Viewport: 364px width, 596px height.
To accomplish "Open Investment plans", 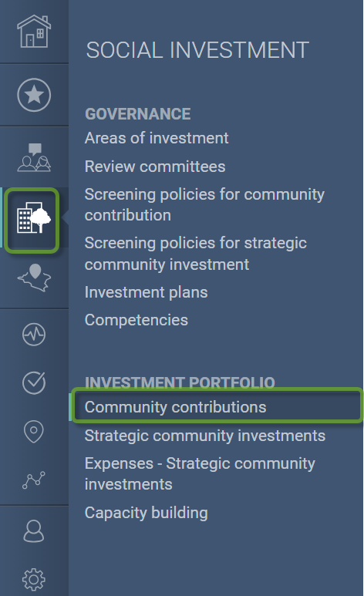I will 146,292.
